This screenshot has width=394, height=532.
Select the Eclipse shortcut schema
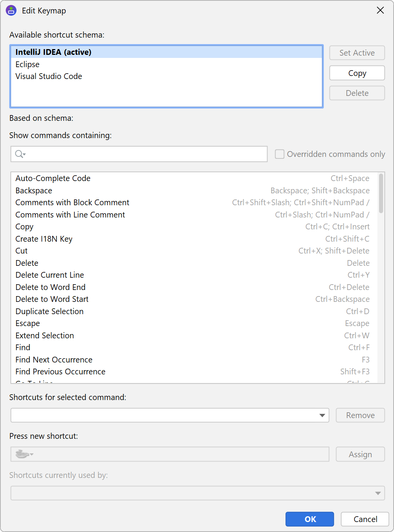(28, 64)
